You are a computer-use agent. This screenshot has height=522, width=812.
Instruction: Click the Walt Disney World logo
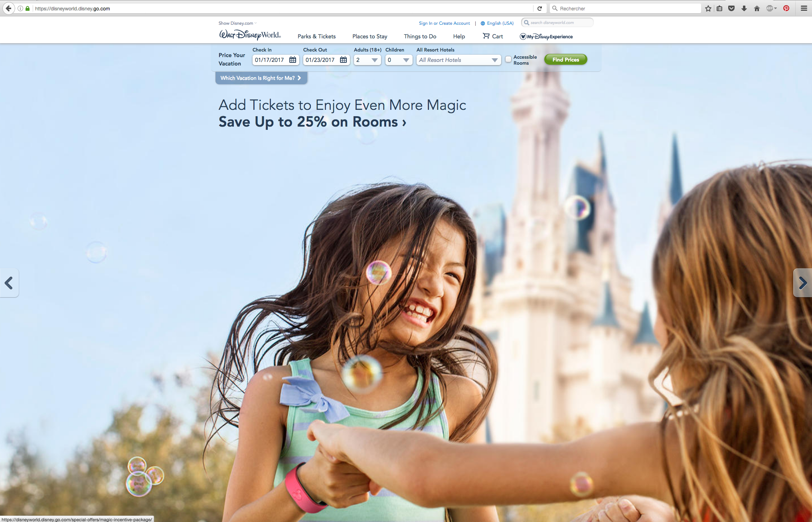point(250,35)
